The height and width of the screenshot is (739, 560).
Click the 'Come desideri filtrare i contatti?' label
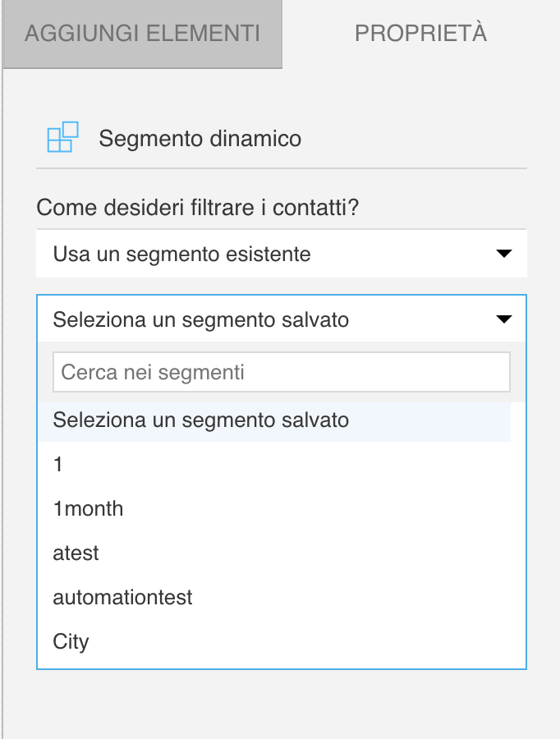pyautogui.click(x=198, y=208)
